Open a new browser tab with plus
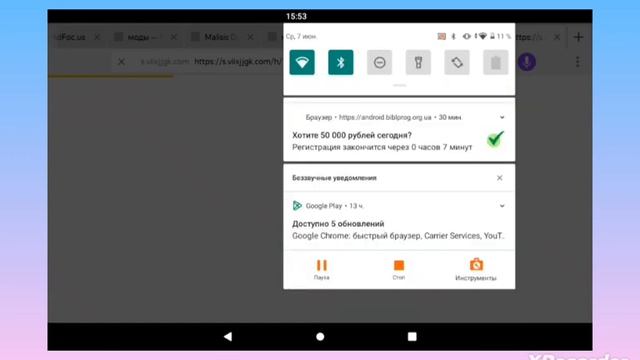 pos(578,37)
